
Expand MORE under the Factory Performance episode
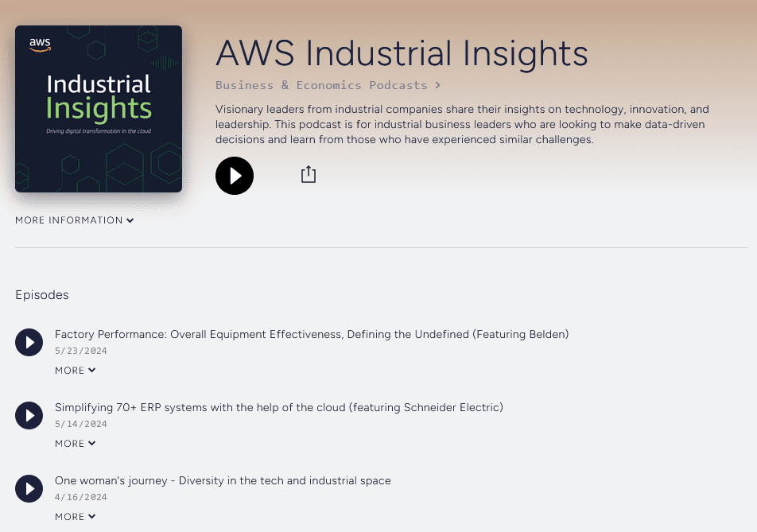[x=76, y=371]
